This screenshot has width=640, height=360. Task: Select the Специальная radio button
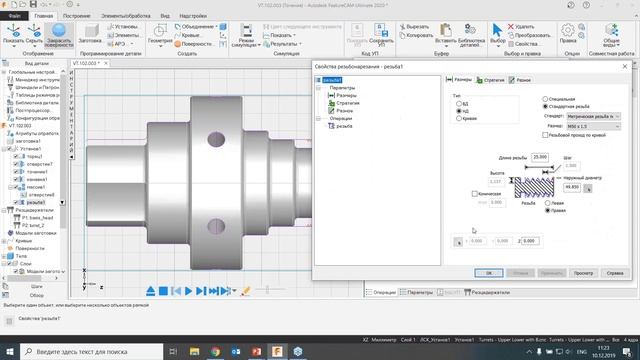(545, 99)
